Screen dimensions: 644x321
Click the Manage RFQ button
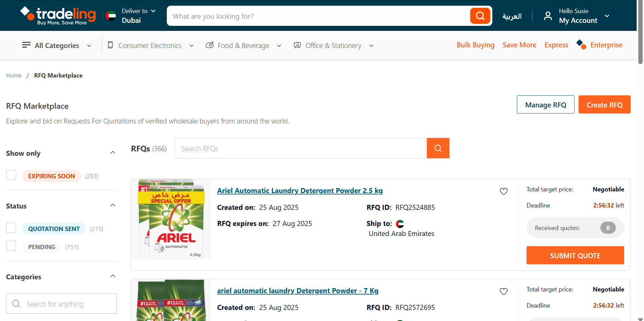pos(545,104)
